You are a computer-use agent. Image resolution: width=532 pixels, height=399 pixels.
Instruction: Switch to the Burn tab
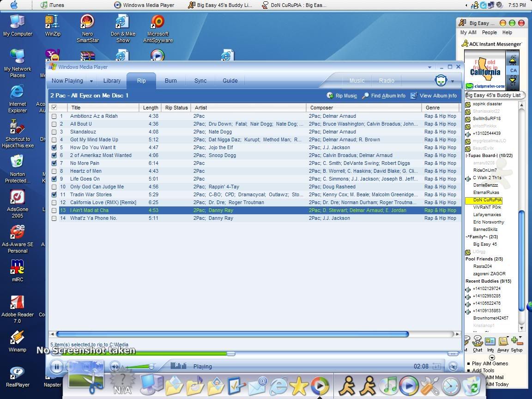(x=170, y=81)
